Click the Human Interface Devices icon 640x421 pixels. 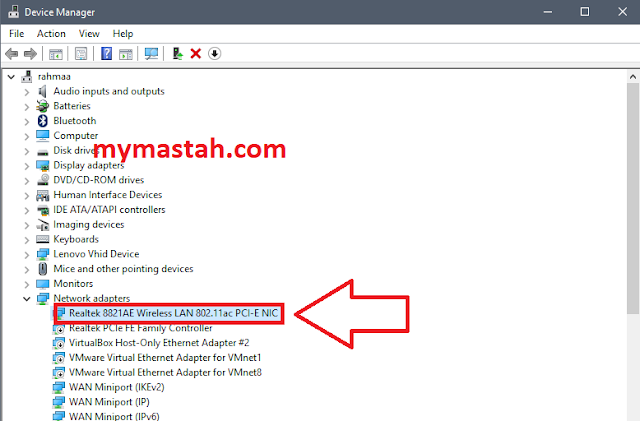pos(42,195)
